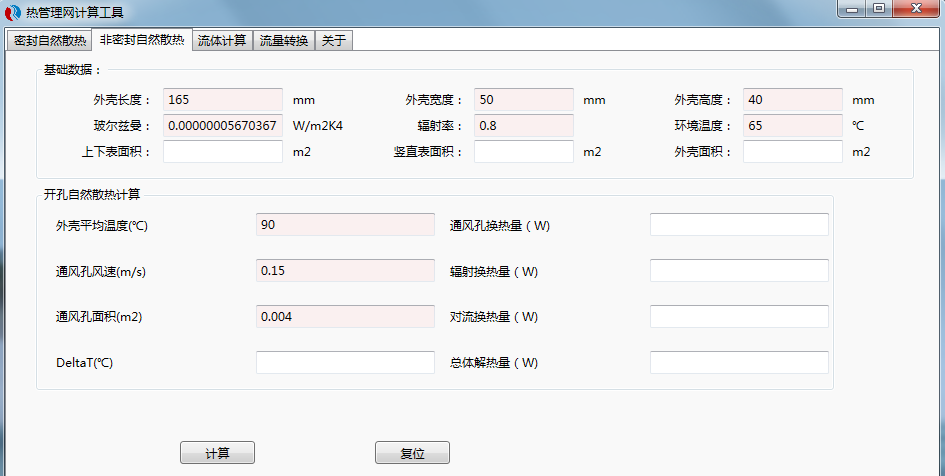Click the 外壳平均温度(℃) label

pyautogui.click(x=102, y=225)
